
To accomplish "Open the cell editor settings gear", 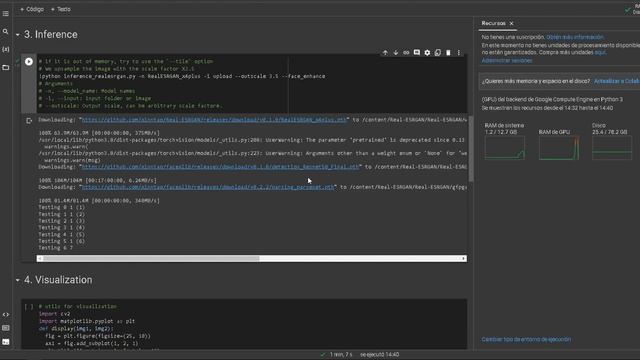I will coord(427,53).
